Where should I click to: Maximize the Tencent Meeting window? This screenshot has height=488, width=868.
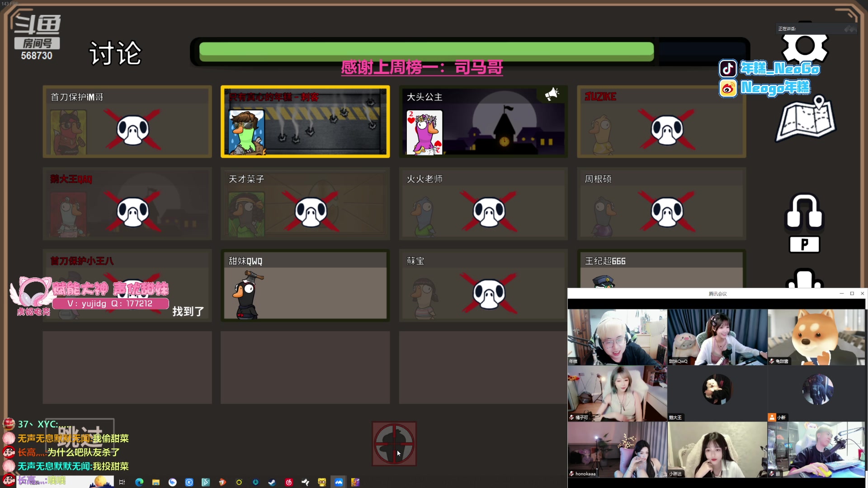click(852, 294)
